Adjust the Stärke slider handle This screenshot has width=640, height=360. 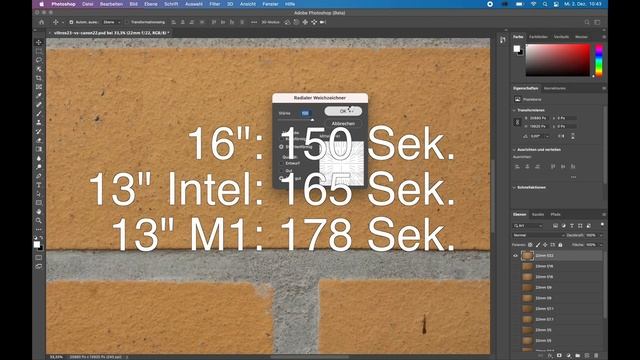coord(312,120)
